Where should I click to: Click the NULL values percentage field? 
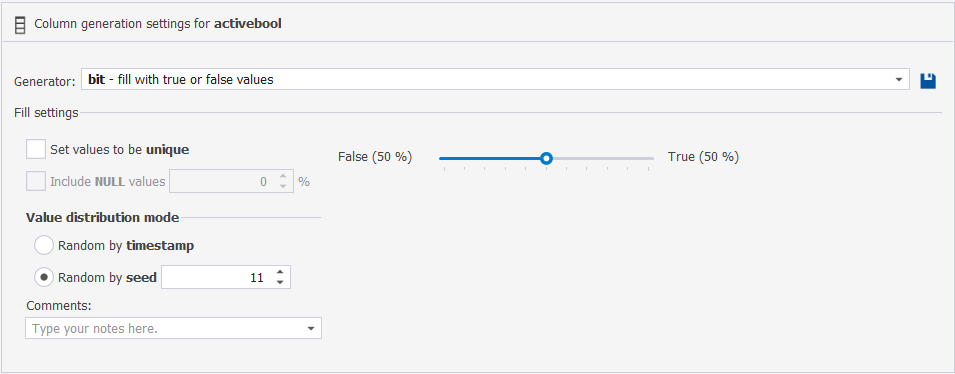(222, 181)
